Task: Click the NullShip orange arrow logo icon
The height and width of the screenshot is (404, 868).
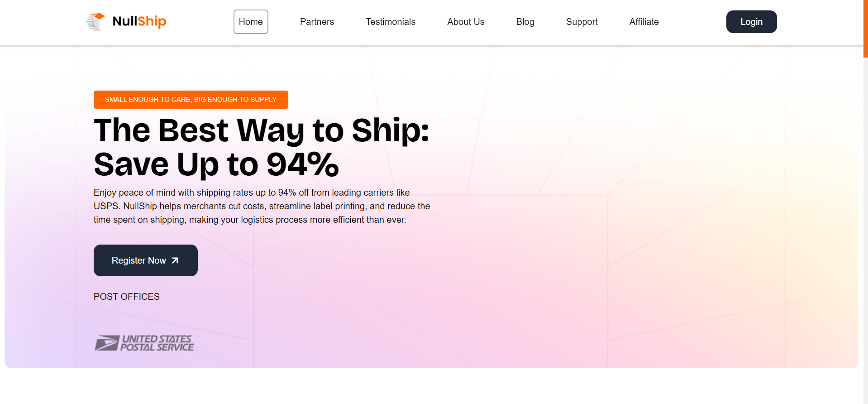Action: 95,22
